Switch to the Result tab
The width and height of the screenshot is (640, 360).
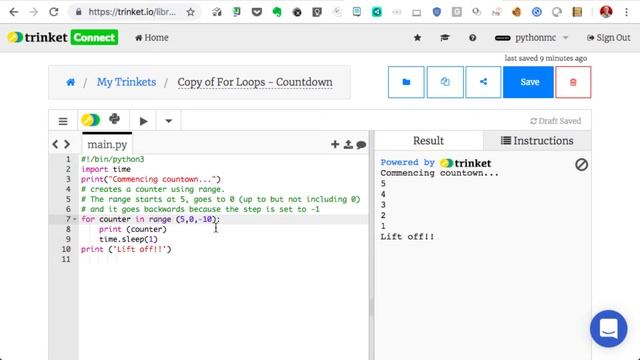[x=428, y=141]
